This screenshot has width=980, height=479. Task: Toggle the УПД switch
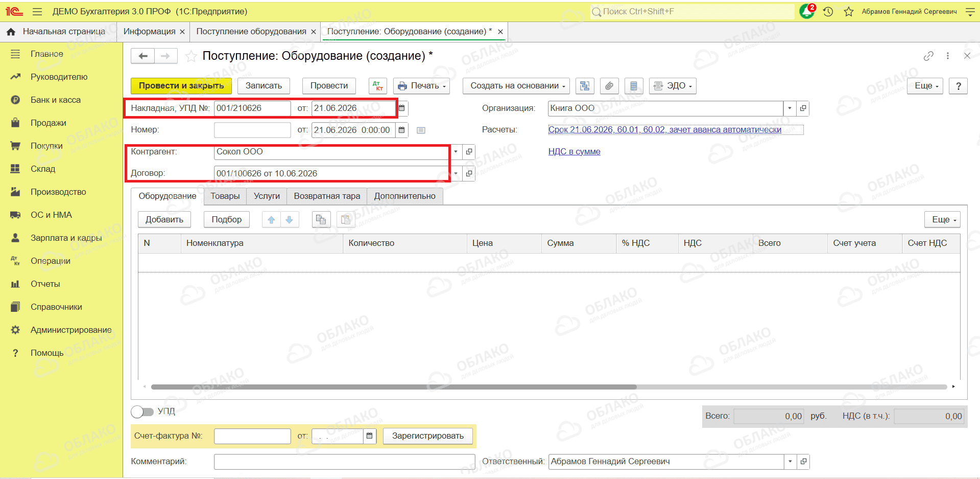point(142,412)
